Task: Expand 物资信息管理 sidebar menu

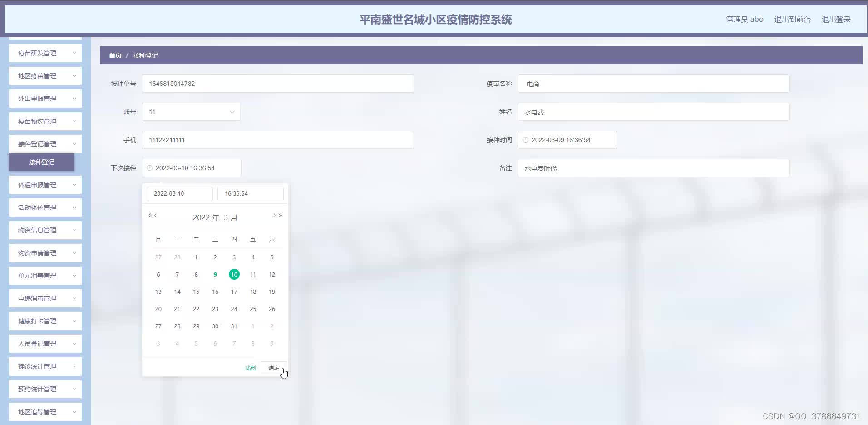Action: (45, 230)
